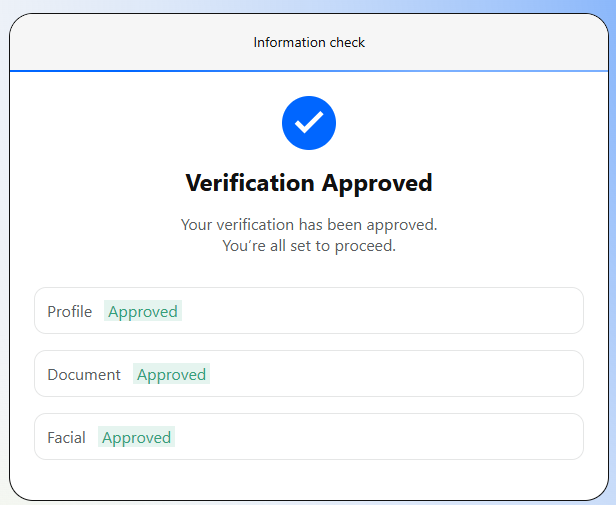Open the Facial verification row

[x=380, y=437]
